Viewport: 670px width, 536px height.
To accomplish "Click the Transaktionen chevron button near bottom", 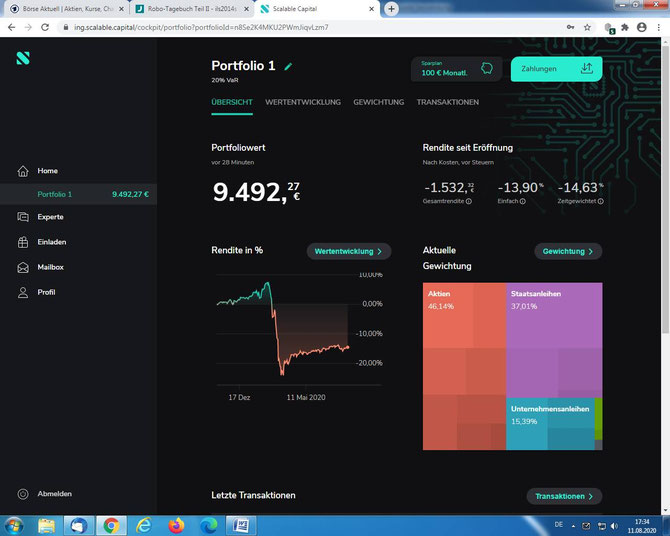I will (564, 496).
